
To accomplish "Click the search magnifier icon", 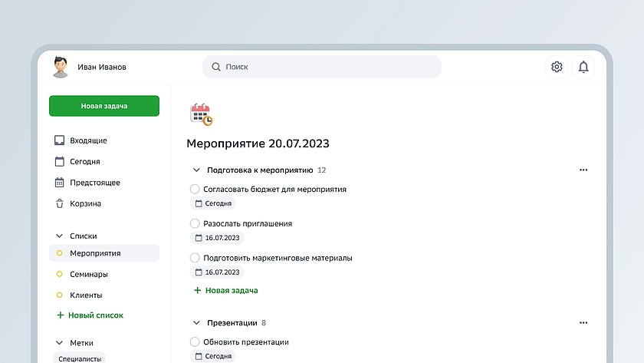I will point(216,67).
